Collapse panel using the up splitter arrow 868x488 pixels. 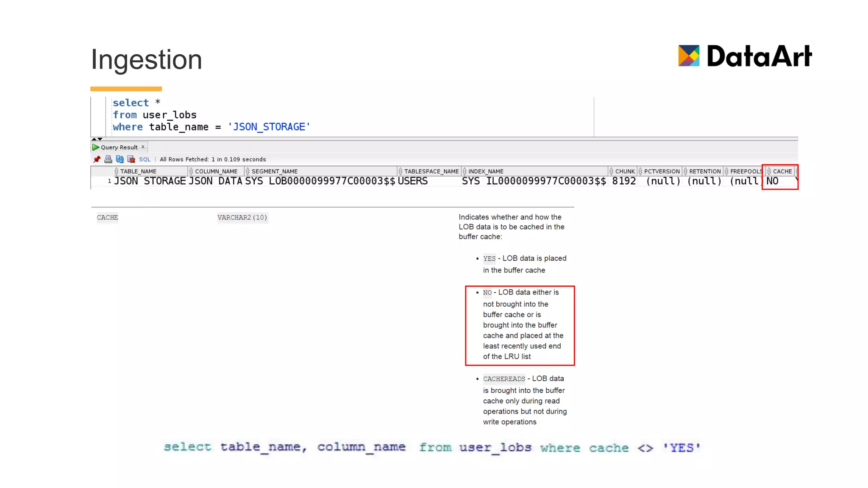[94, 139]
